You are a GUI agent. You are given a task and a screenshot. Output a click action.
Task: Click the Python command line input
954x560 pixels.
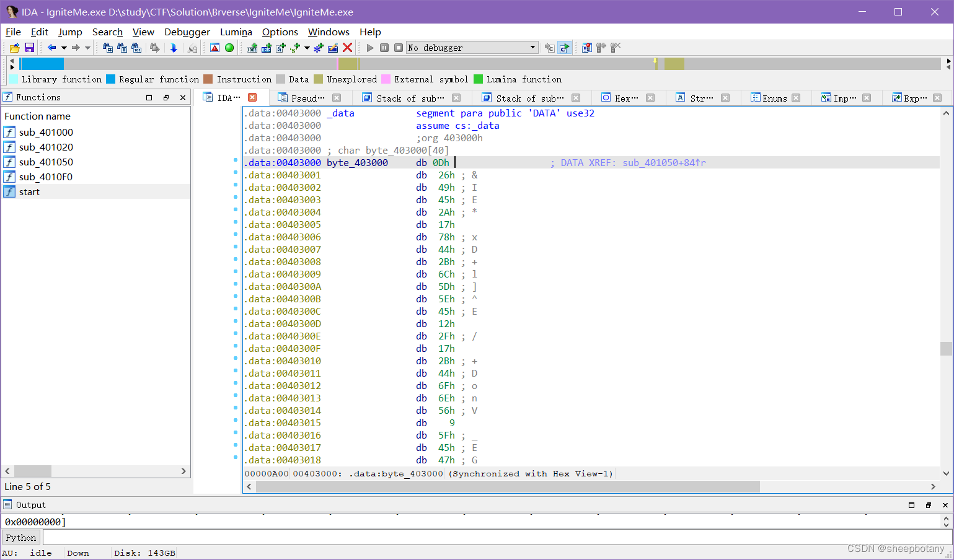point(496,538)
